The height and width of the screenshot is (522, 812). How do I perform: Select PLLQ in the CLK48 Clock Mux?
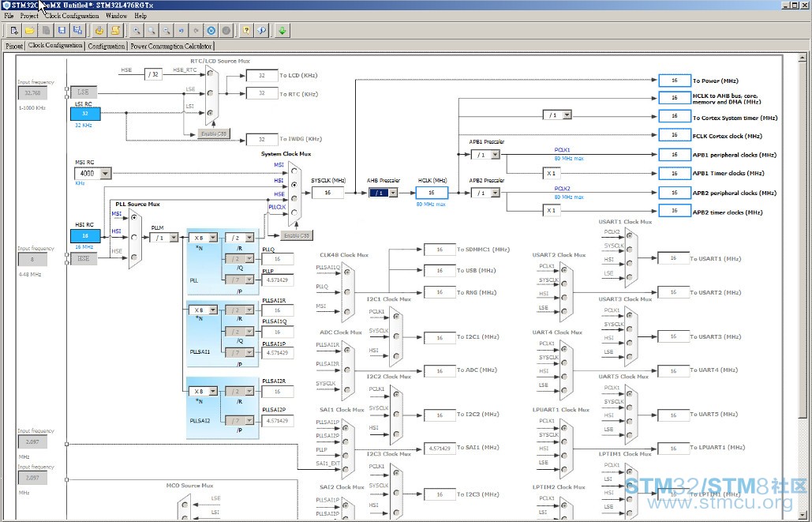coord(346,292)
